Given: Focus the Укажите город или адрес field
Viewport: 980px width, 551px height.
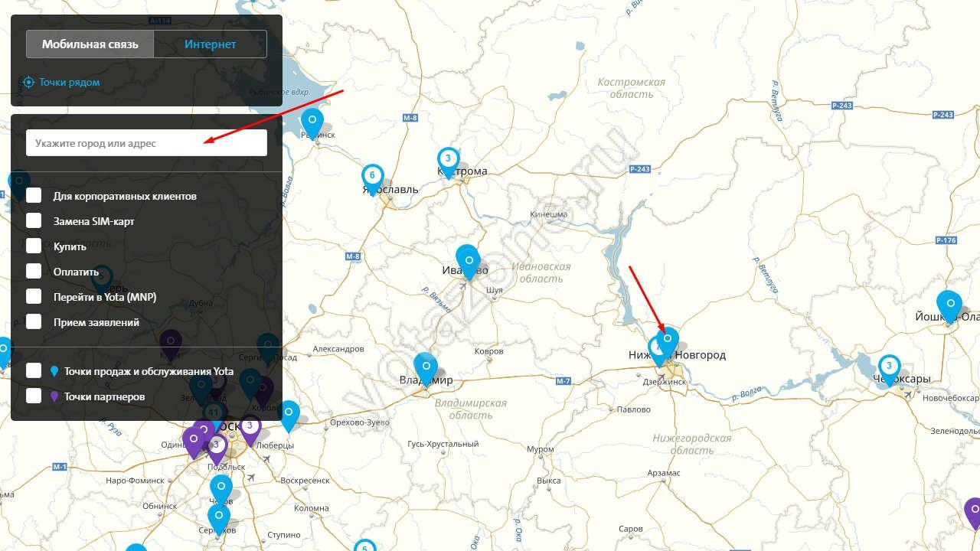Looking at the screenshot, I should coord(146,143).
